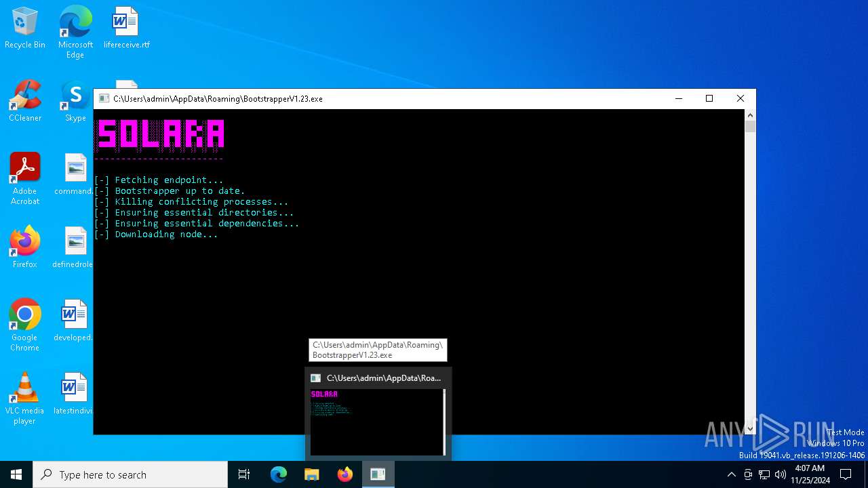Image resolution: width=868 pixels, height=488 pixels.
Task: Launch Adobe Acrobat from desktop
Action: (25, 179)
